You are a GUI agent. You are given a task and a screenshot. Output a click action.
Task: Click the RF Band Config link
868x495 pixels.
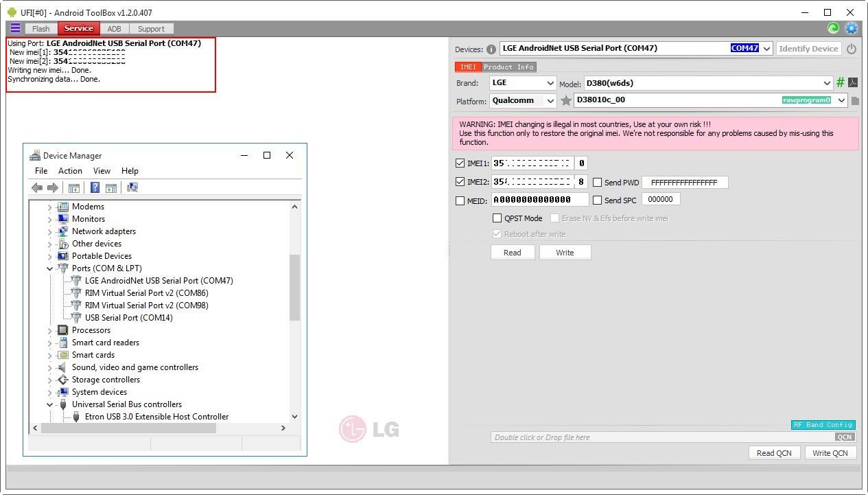pyautogui.click(x=823, y=425)
